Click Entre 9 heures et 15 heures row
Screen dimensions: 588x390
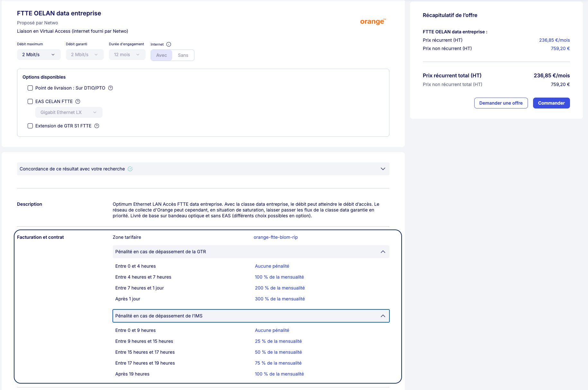[x=144, y=341]
